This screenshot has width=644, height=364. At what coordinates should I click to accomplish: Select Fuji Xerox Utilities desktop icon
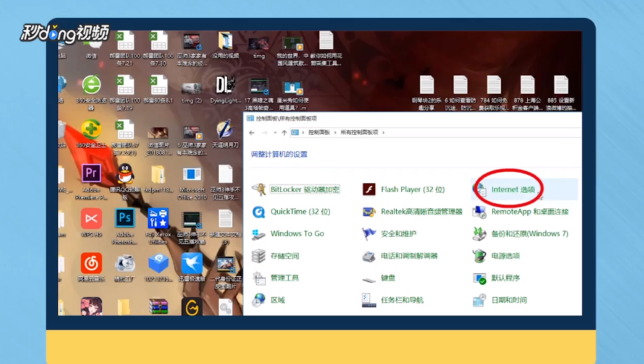tap(158, 226)
